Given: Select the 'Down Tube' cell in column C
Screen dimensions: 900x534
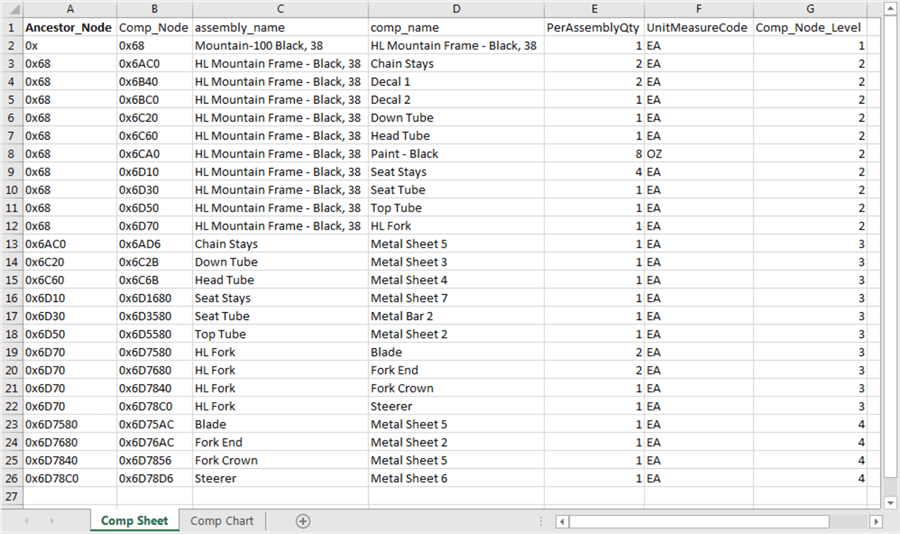Looking at the screenshot, I should [280, 262].
